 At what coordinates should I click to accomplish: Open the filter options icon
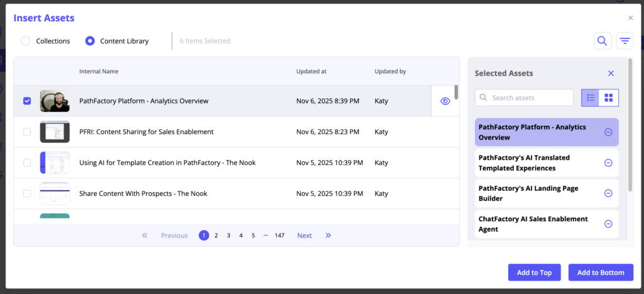click(x=625, y=41)
